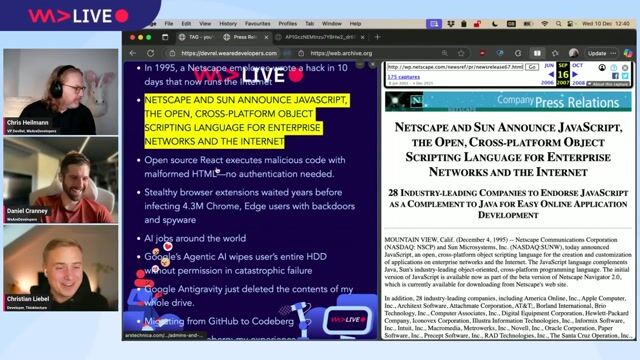The height and width of the screenshot is (360, 640).
Task: Close the Wayback toolbar with the X icon
Action: pyautogui.click(x=625, y=67)
